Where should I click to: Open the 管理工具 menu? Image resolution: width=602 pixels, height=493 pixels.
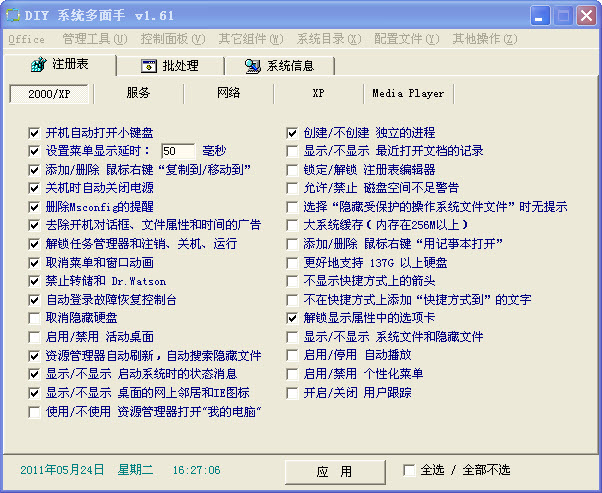94,39
